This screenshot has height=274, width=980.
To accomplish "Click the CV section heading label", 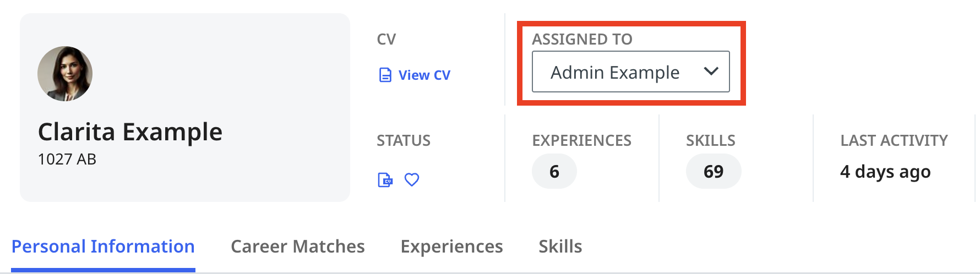I will 386,39.
